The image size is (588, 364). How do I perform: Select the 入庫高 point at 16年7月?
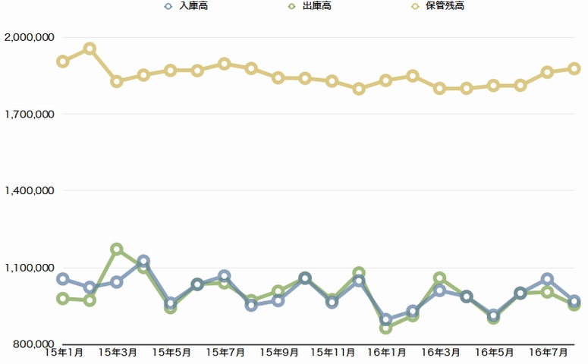click(x=547, y=279)
